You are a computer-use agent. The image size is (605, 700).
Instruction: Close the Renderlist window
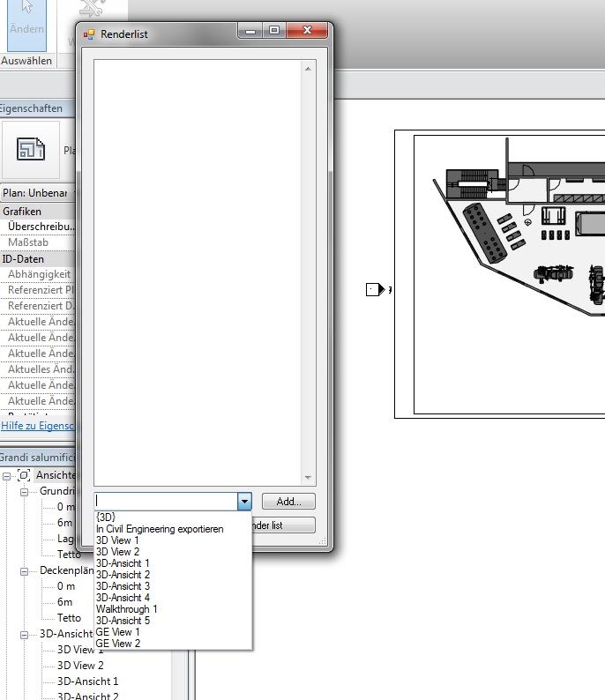coord(307,30)
